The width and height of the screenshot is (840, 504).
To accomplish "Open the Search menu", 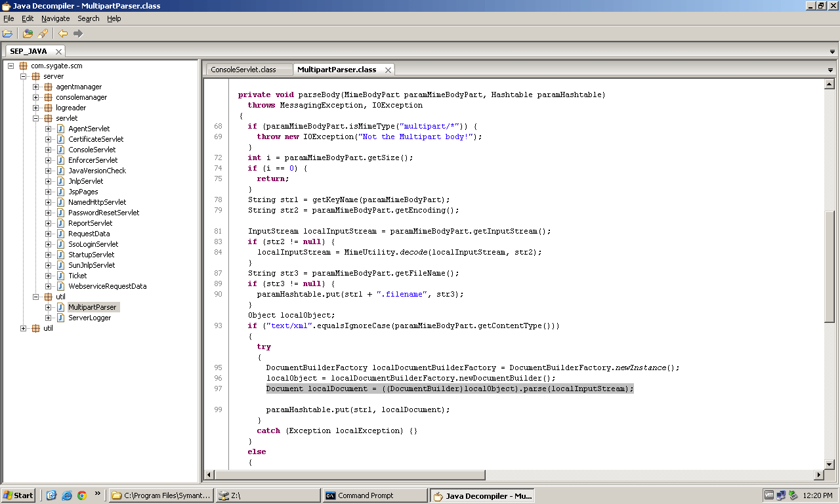I will tap(89, 18).
